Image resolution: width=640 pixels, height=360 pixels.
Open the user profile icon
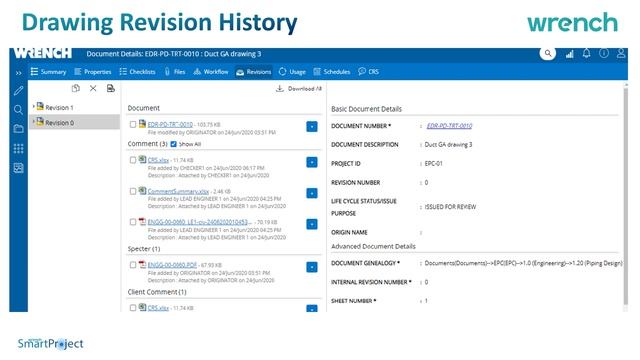coord(621,53)
